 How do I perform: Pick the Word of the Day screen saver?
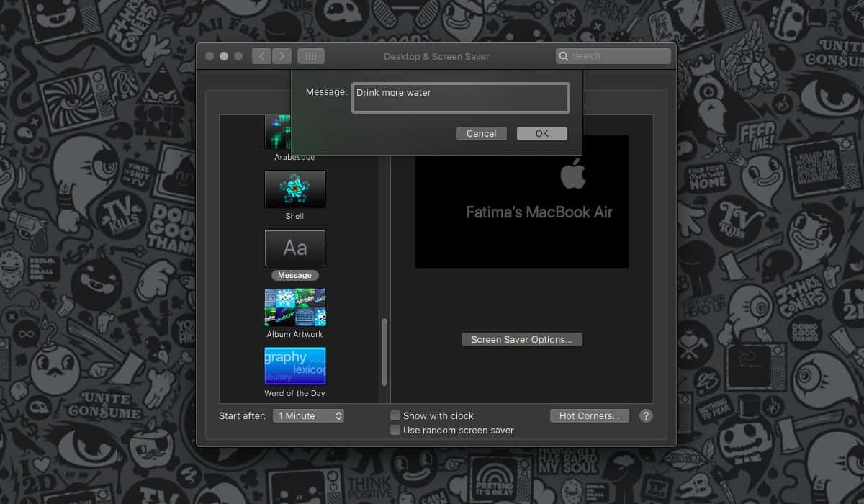click(294, 366)
